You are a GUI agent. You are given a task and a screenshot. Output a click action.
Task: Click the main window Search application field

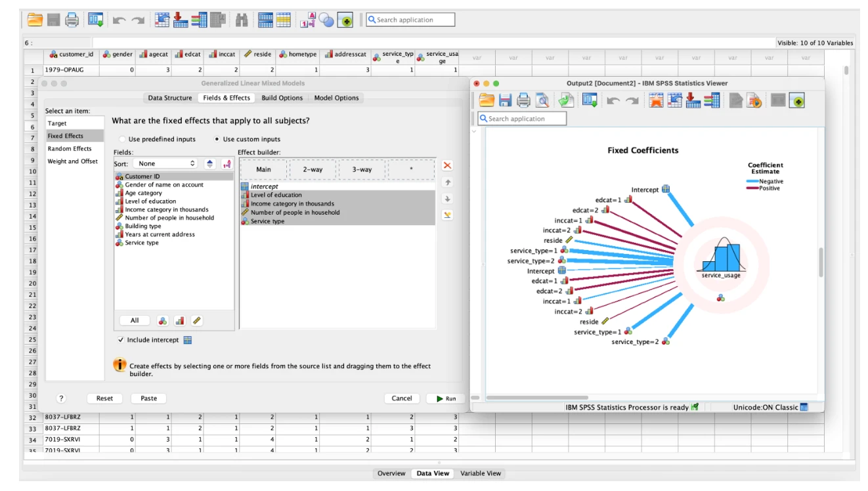click(x=410, y=20)
